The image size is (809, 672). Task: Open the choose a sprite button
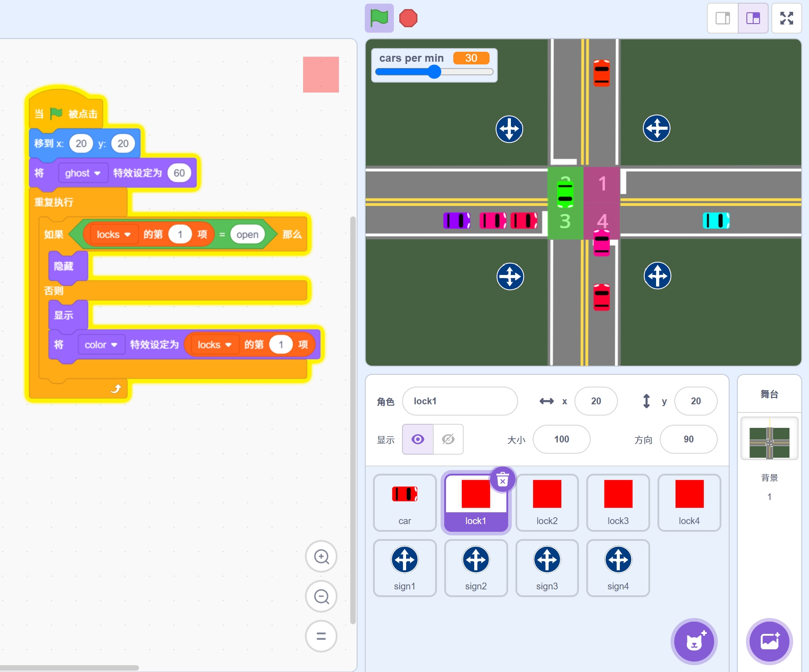point(694,641)
